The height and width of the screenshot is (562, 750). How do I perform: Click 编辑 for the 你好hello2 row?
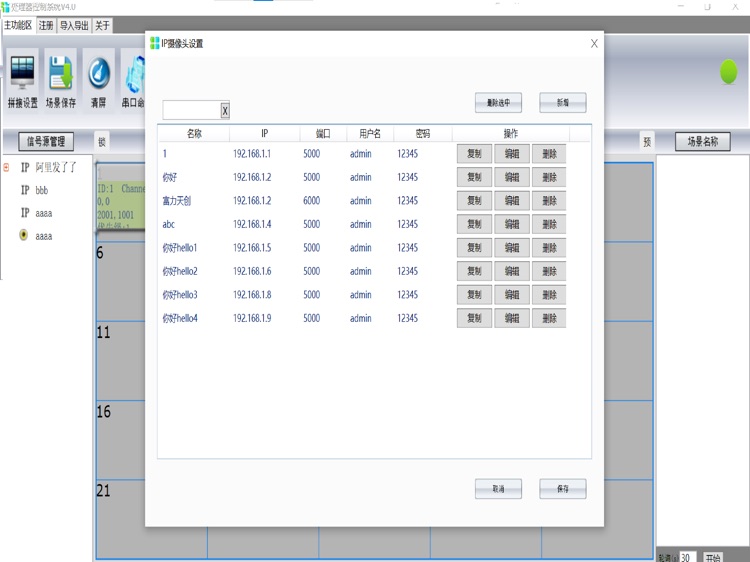pyautogui.click(x=512, y=271)
